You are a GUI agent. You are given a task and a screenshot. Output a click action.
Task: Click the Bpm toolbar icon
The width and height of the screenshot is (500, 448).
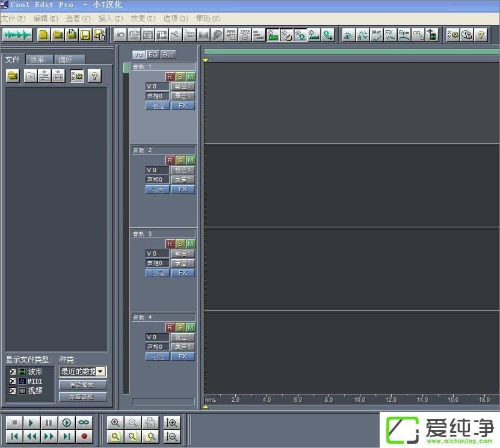pyautogui.click(x=404, y=35)
